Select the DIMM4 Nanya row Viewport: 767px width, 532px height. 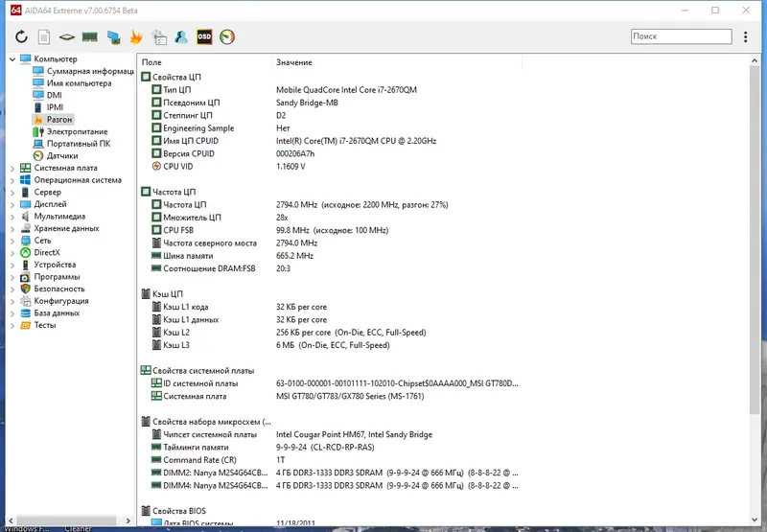331,486
